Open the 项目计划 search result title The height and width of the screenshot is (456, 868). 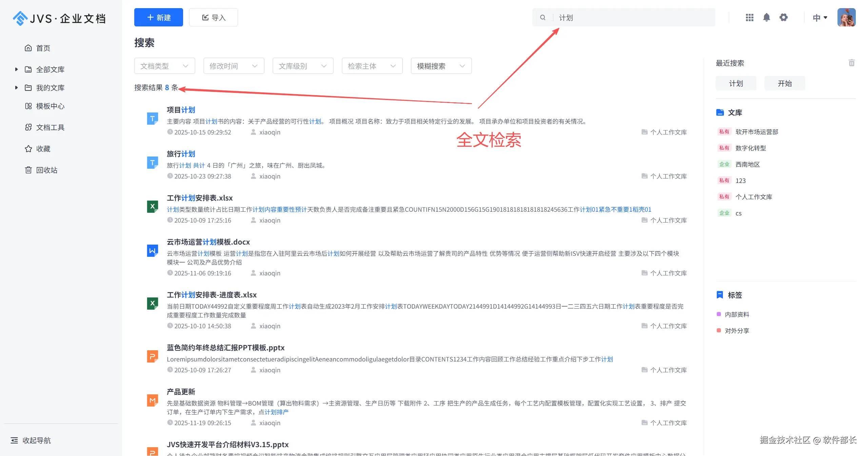181,110
